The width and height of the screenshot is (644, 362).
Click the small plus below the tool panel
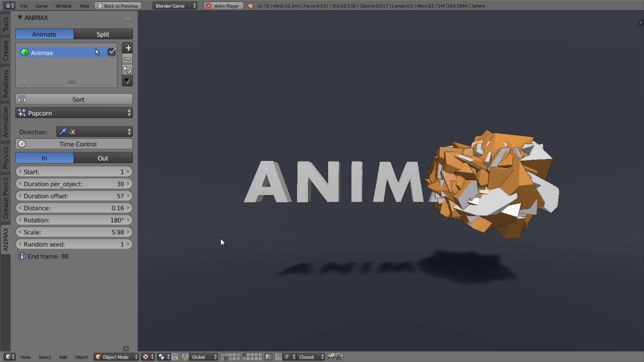[x=126, y=348]
